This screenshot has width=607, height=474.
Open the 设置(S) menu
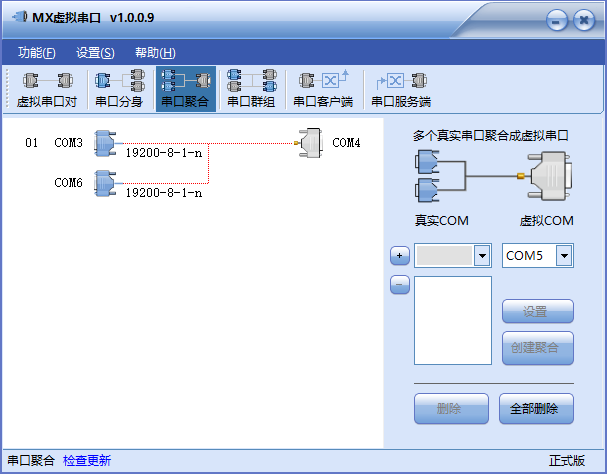[95, 53]
